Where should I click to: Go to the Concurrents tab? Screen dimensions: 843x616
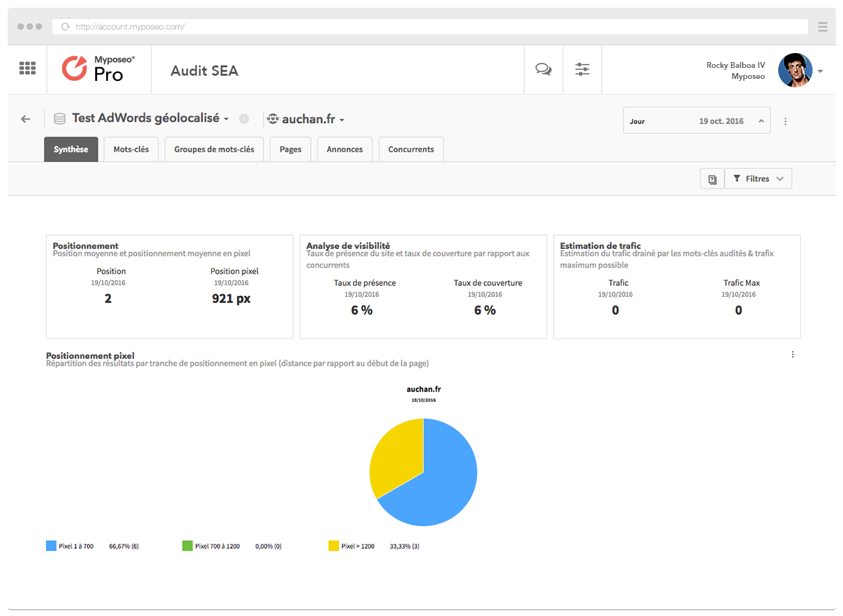pos(411,149)
